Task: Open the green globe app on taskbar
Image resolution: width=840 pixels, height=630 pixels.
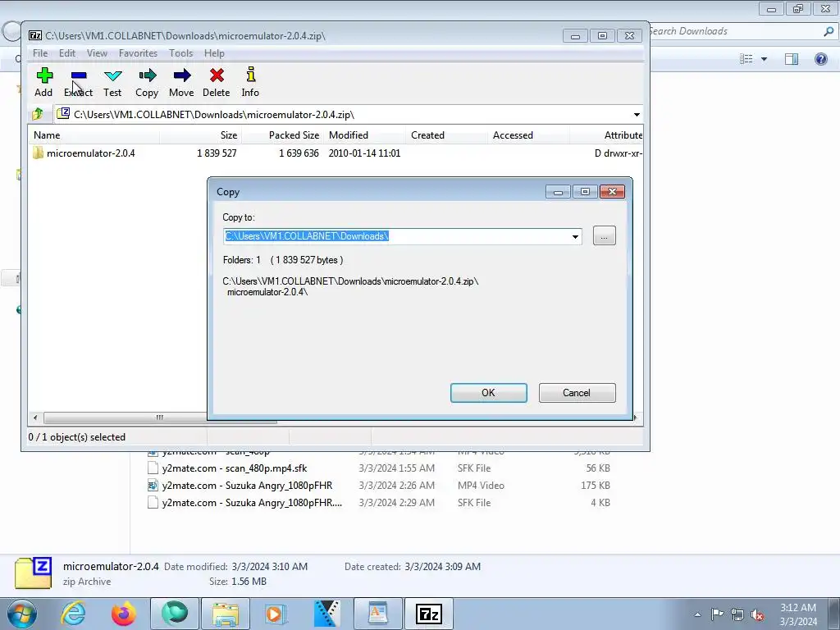Action: click(x=175, y=614)
